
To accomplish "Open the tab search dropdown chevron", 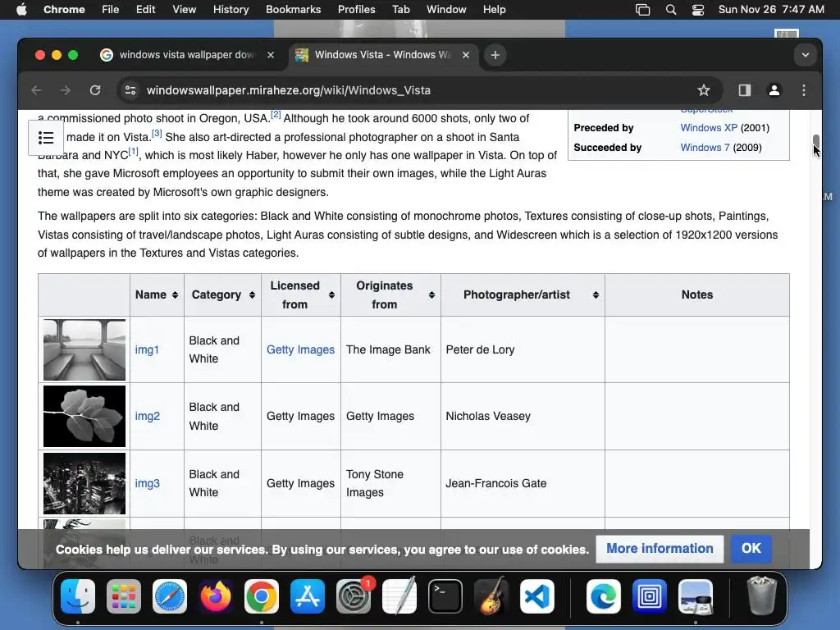I will pos(806,55).
